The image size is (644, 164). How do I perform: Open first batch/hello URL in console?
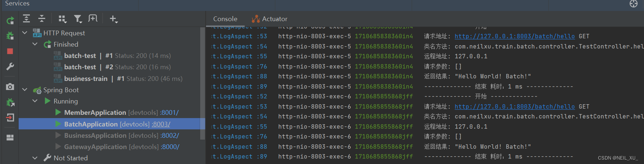click(515, 36)
